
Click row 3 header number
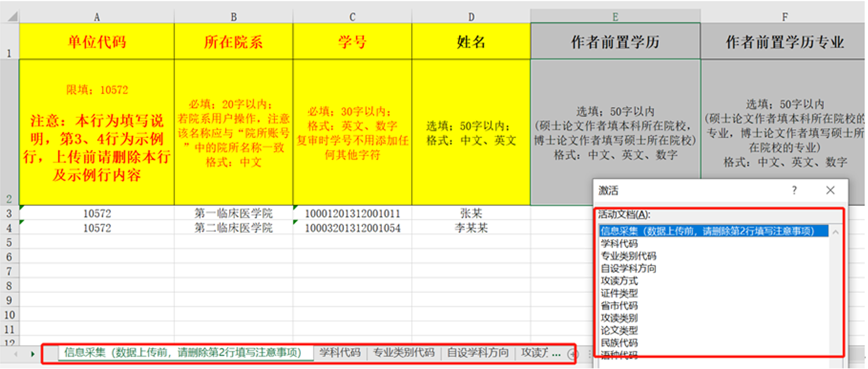(9, 213)
